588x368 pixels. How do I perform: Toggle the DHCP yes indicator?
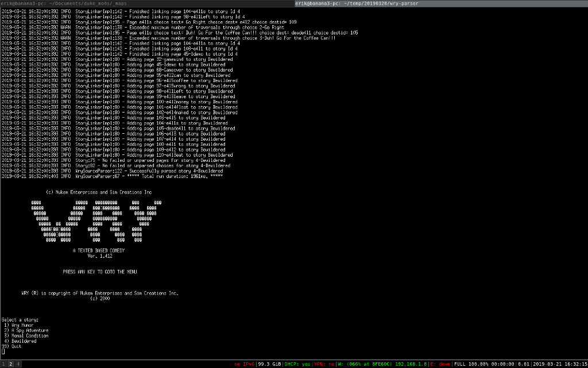pyautogui.click(x=298, y=363)
